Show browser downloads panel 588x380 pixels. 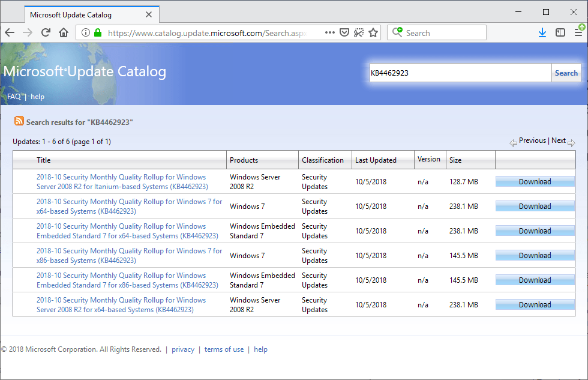[542, 32]
